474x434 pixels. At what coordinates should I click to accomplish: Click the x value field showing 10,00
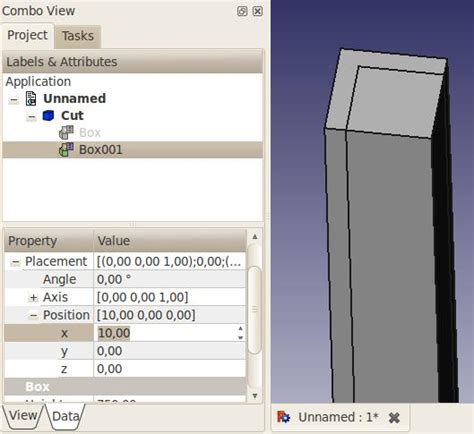(166, 333)
